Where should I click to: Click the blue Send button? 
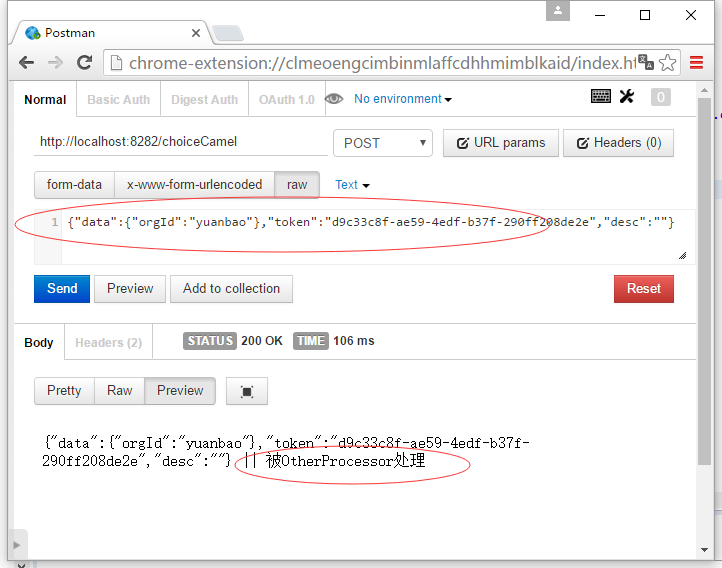click(x=62, y=289)
